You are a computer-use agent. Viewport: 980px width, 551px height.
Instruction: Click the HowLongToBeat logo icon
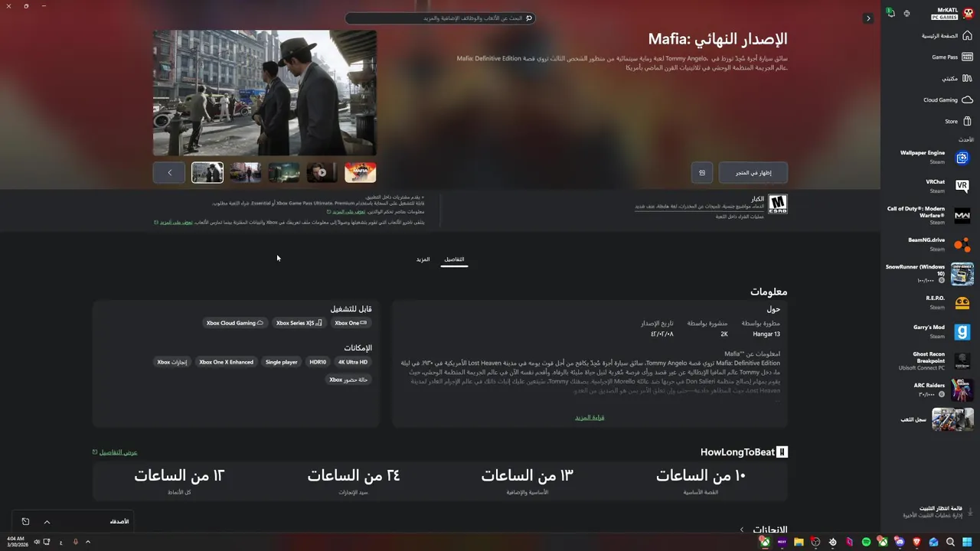[x=782, y=452]
